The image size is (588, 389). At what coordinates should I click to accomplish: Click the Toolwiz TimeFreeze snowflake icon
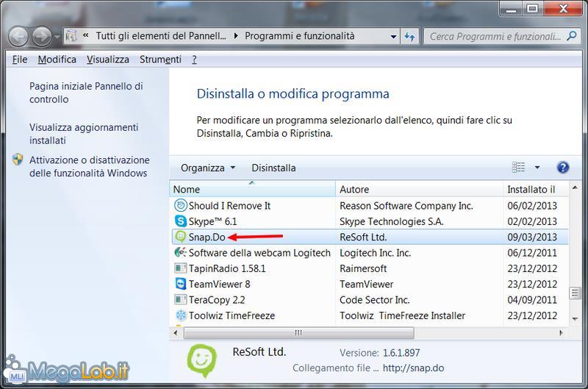pyautogui.click(x=181, y=315)
